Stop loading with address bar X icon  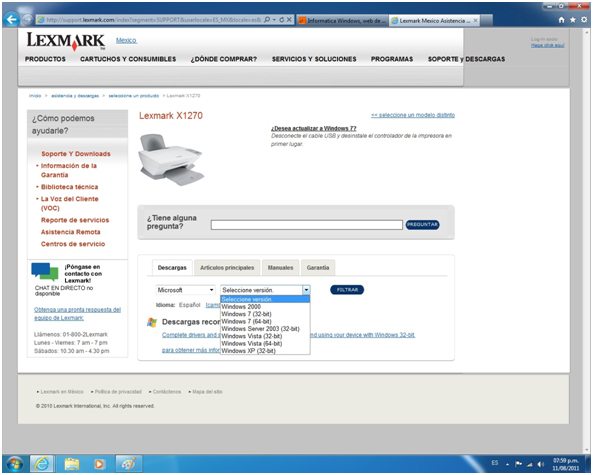click(x=289, y=20)
